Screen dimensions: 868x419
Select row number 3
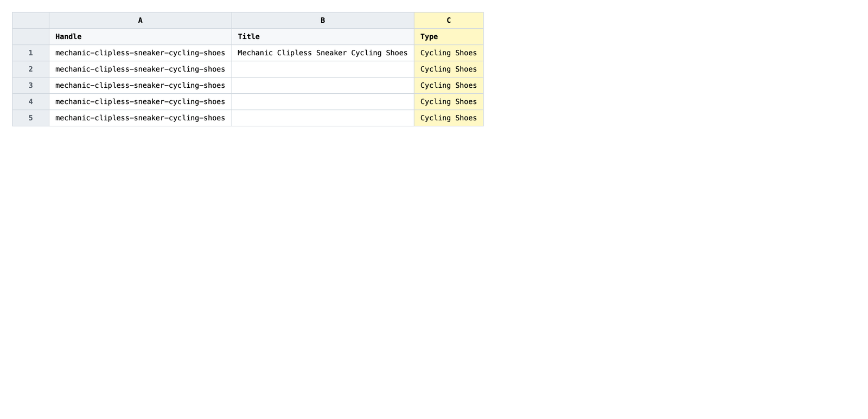pos(31,86)
